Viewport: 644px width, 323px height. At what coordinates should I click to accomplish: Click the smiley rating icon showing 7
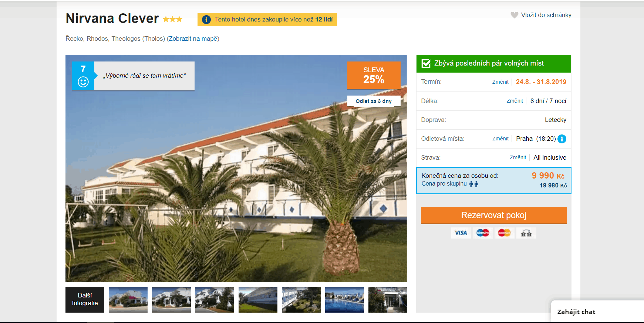point(83,76)
